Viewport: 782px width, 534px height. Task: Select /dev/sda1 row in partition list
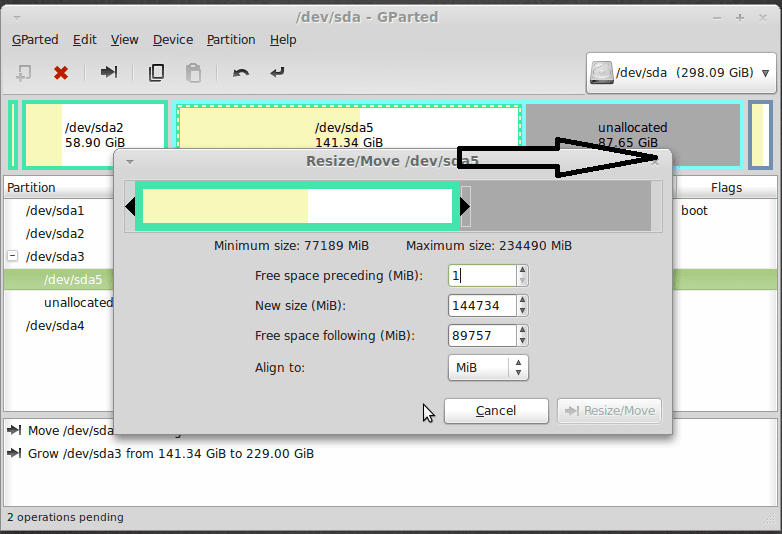55,211
